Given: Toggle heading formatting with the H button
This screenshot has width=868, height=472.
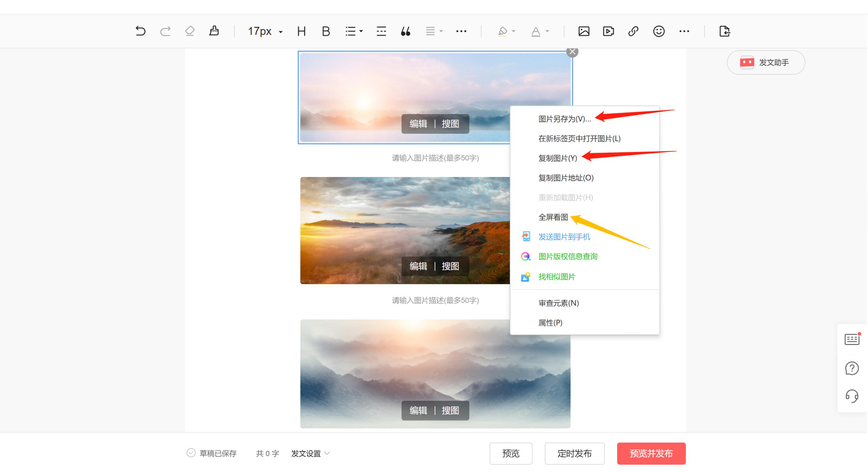Looking at the screenshot, I should pyautogui.click(x=301, y=31).
